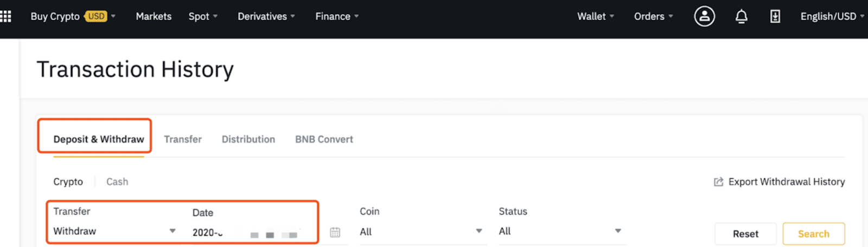
Task: Select the Cash sub-tab
Action: pos(117,182)
